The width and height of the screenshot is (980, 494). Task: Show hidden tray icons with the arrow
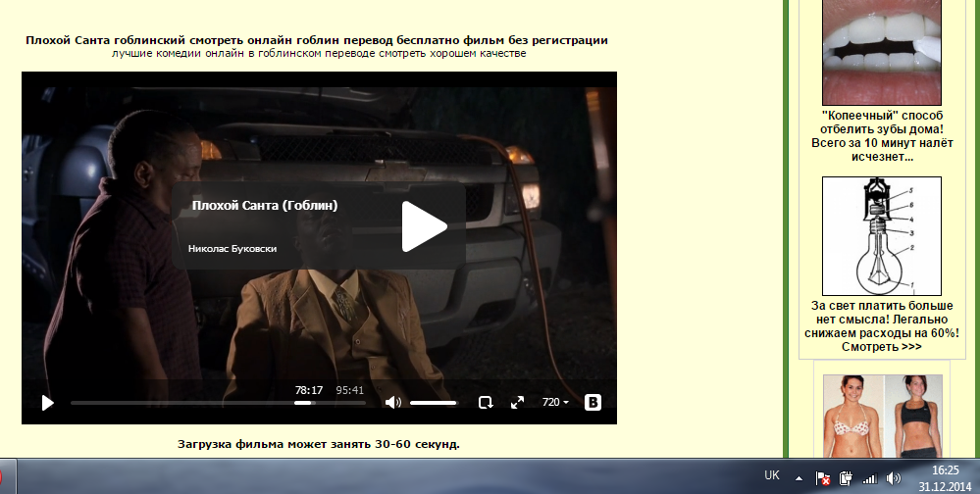click(799, 479)
